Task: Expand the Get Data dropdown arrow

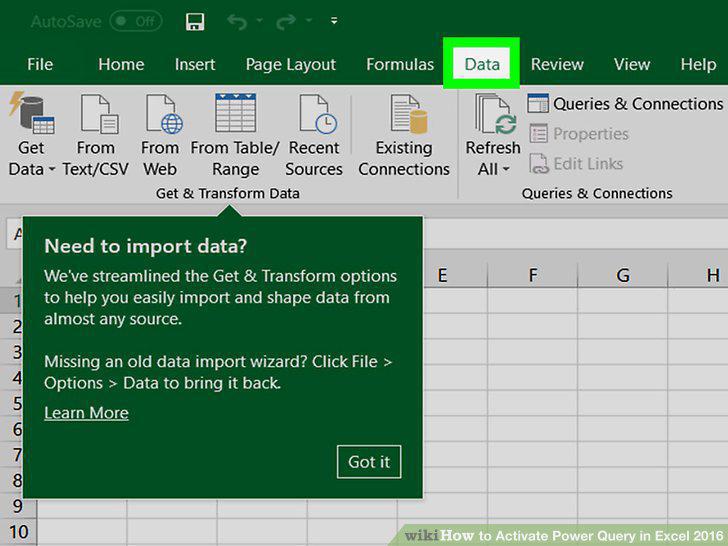Action: coord(52,169)
